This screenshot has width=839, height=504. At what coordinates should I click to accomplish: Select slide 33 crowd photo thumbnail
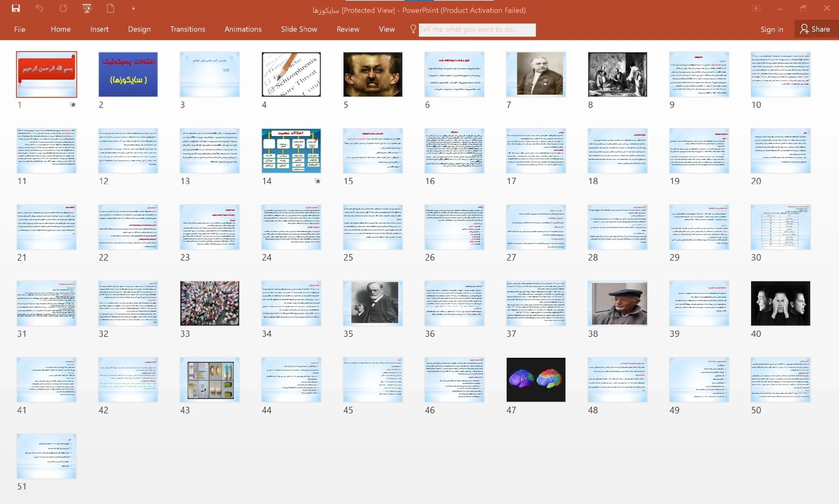pos(209,303)
